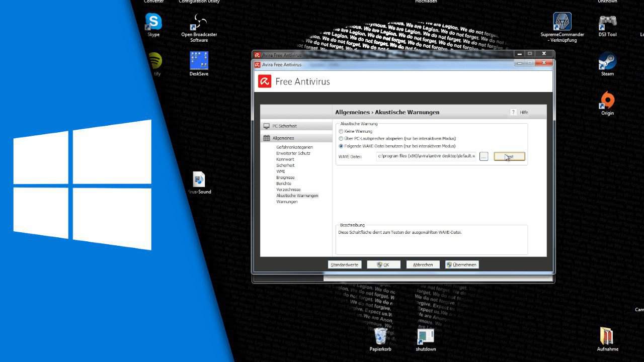
Task: Click the Allgemeines calendar grid icon
Action: click(267, 138)
